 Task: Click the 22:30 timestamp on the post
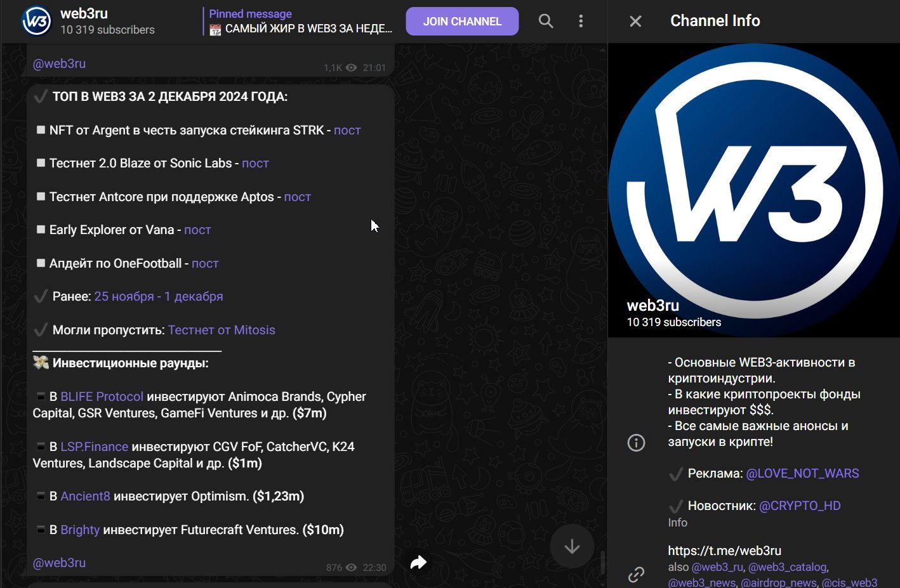[374, 568]
